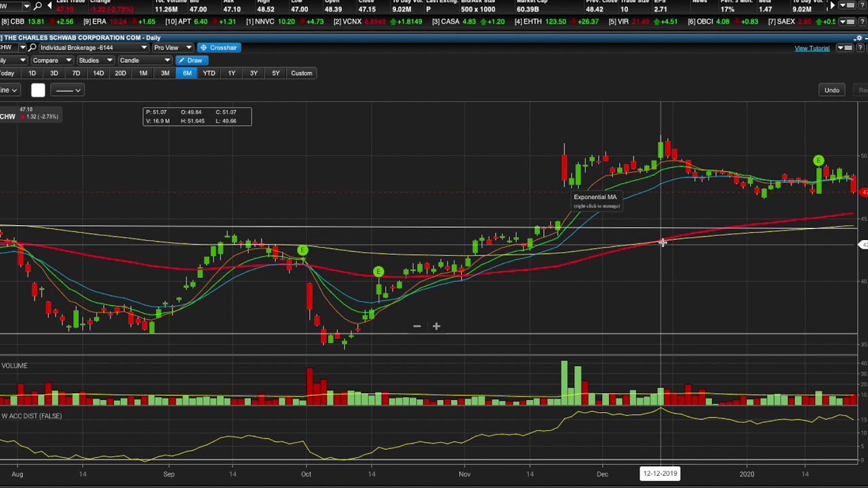Open the drawing tool type dropdown

tap(9, 90)
